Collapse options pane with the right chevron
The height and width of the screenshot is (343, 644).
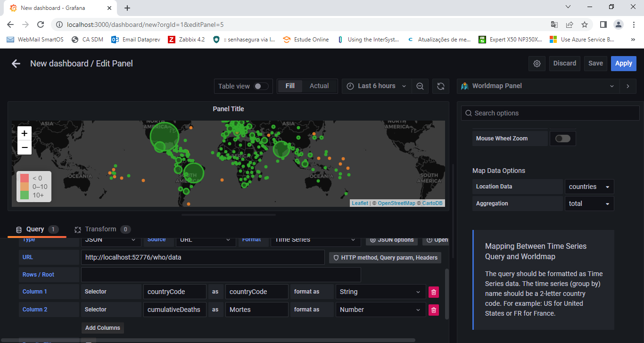627,86
